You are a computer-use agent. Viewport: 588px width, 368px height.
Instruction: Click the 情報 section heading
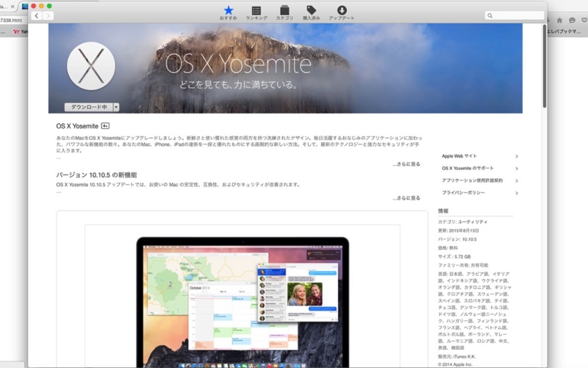(443, 211)
